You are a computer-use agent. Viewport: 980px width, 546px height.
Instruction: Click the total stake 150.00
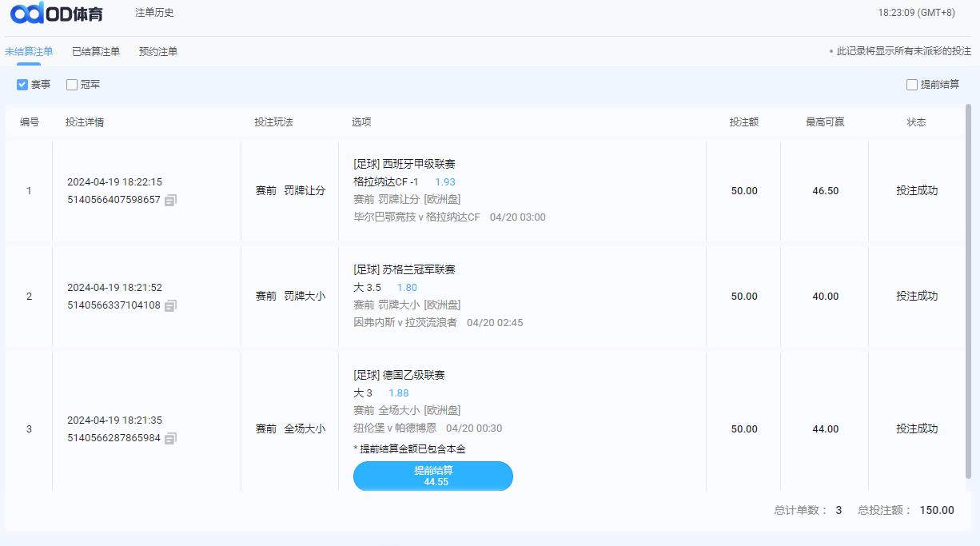(x=937, y=510)
